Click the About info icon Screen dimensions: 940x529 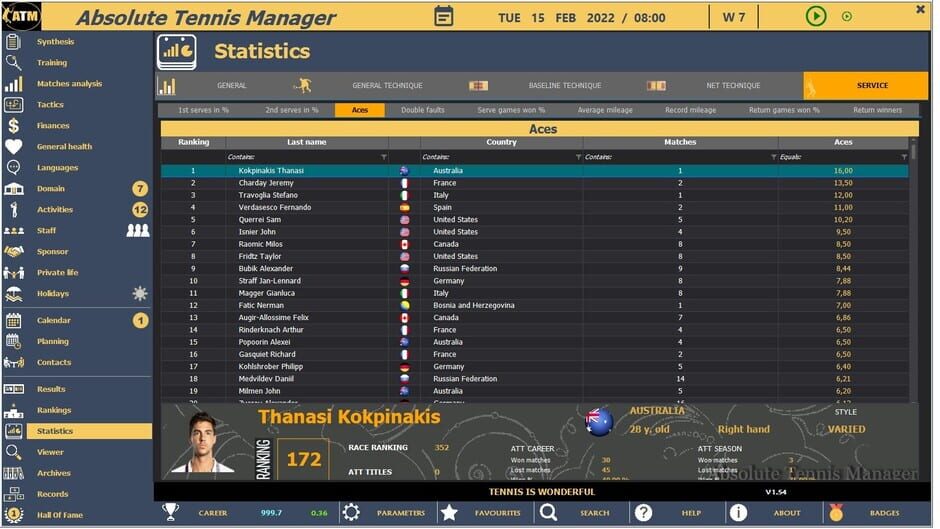point(740,514)
